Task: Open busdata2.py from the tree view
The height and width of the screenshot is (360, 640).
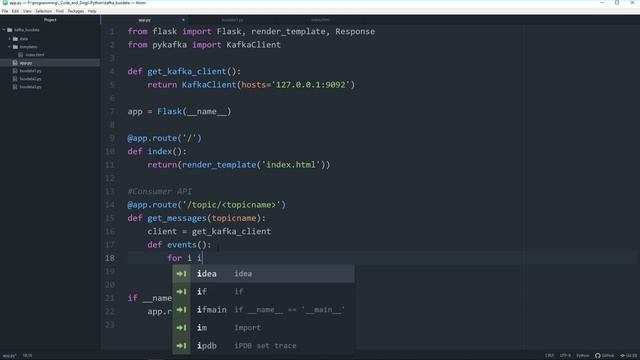Action: click(31, 79)
